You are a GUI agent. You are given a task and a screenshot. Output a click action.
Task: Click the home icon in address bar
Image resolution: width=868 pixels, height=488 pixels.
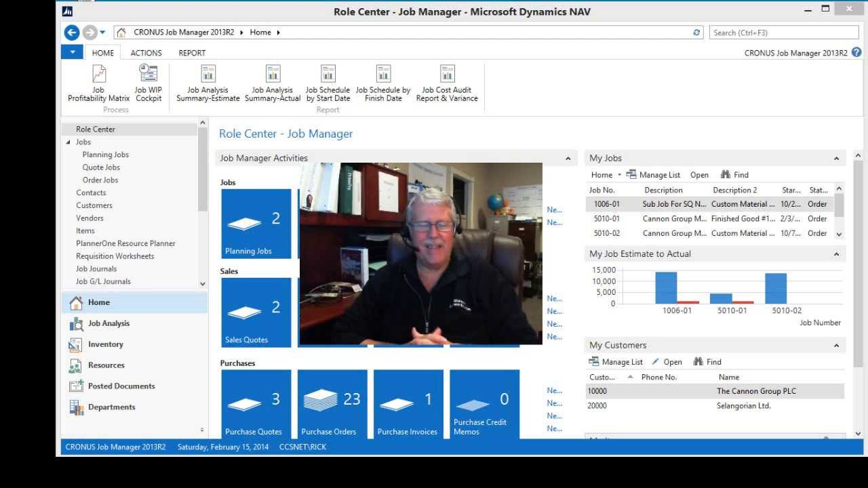tap(121, 33)
